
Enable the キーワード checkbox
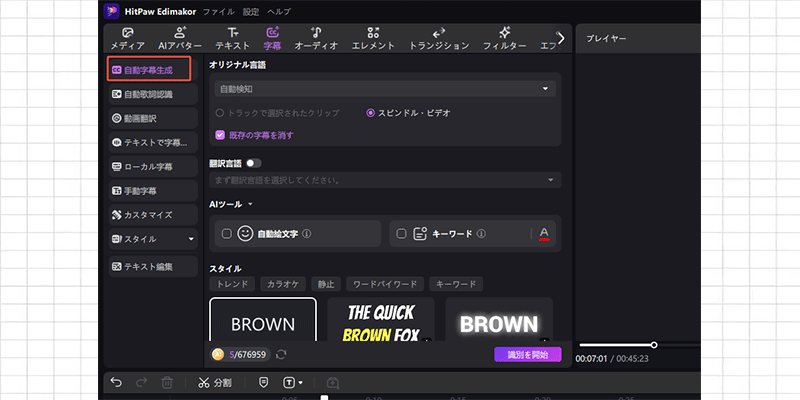point(402,234)
